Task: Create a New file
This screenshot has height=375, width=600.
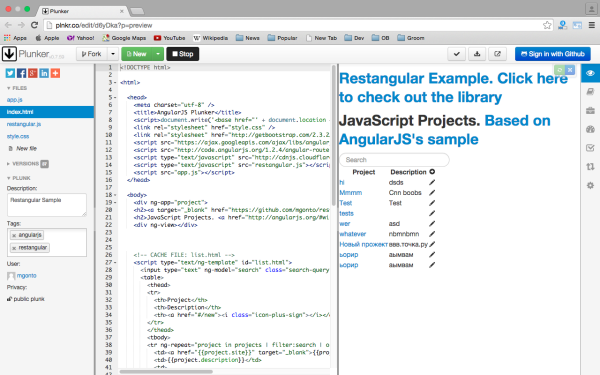Action: [23, 148]
